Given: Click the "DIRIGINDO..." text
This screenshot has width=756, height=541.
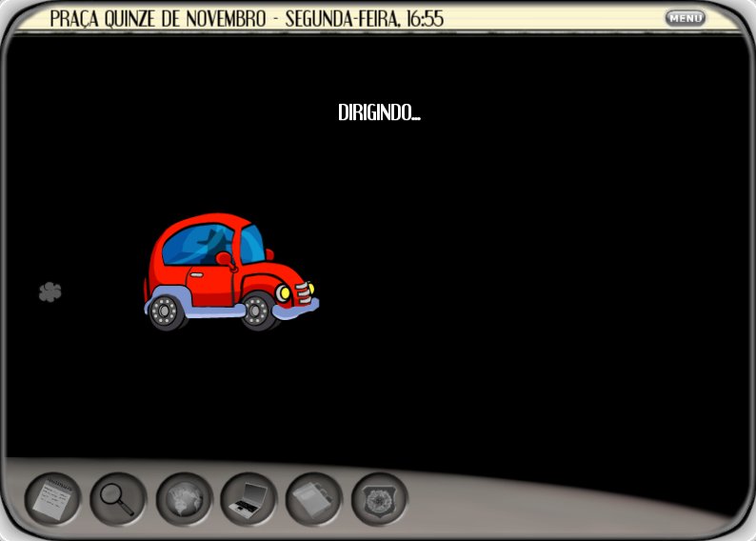Looking at the screenshot, I should point(380,112).
